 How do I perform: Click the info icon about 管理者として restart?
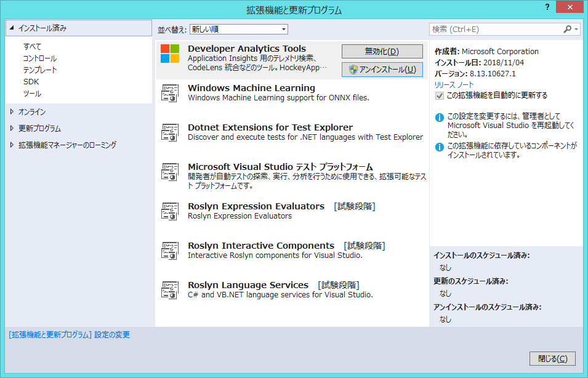click(440, 118)
